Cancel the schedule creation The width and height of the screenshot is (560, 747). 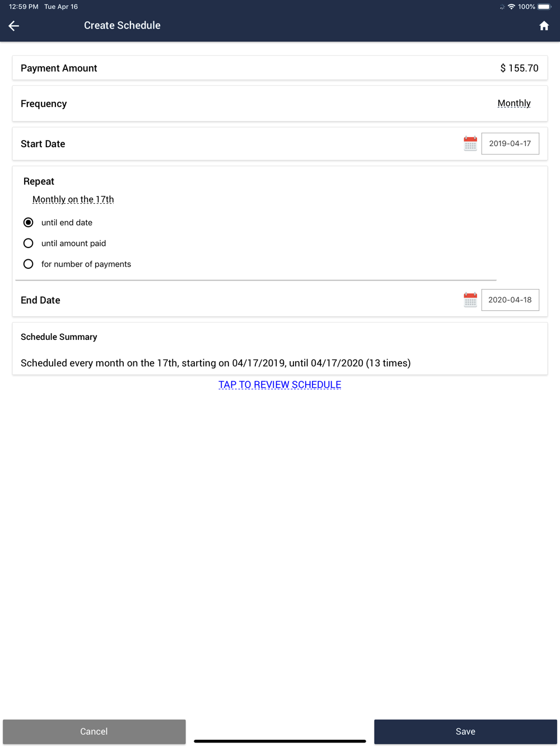click(94, 731)
